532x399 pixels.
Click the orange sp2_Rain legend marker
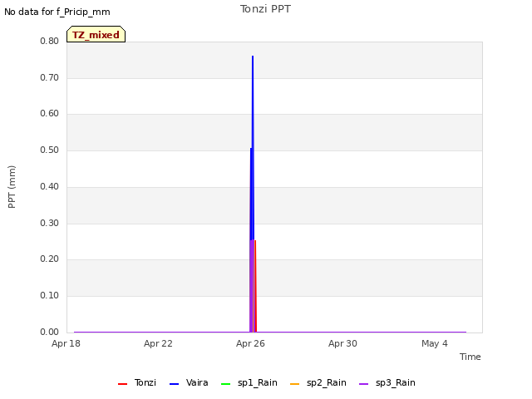coord(295,384)
